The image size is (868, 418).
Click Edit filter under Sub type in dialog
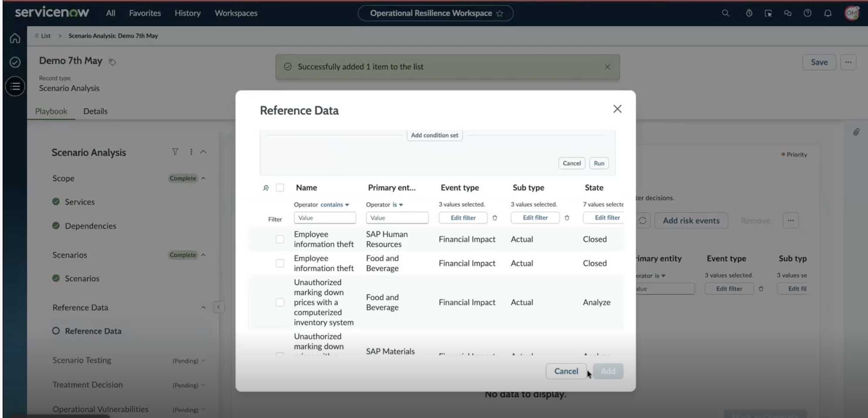pyautogui.click(x=535, y=218)
